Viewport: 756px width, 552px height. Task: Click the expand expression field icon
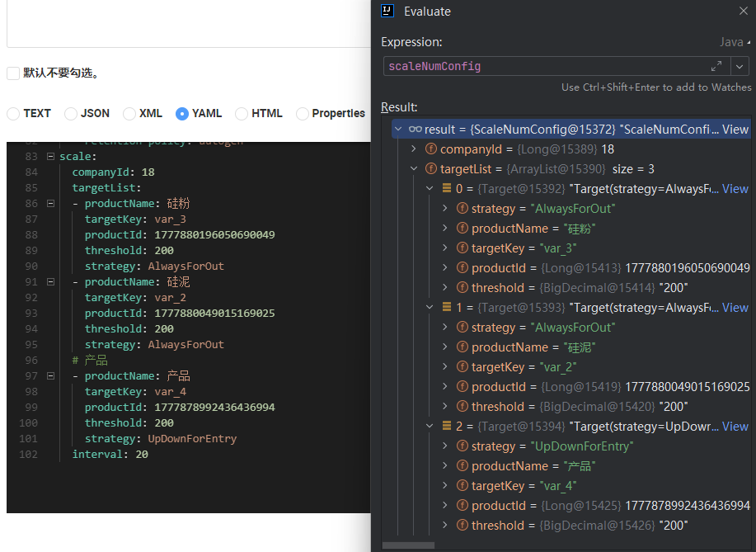click(716, 66)
